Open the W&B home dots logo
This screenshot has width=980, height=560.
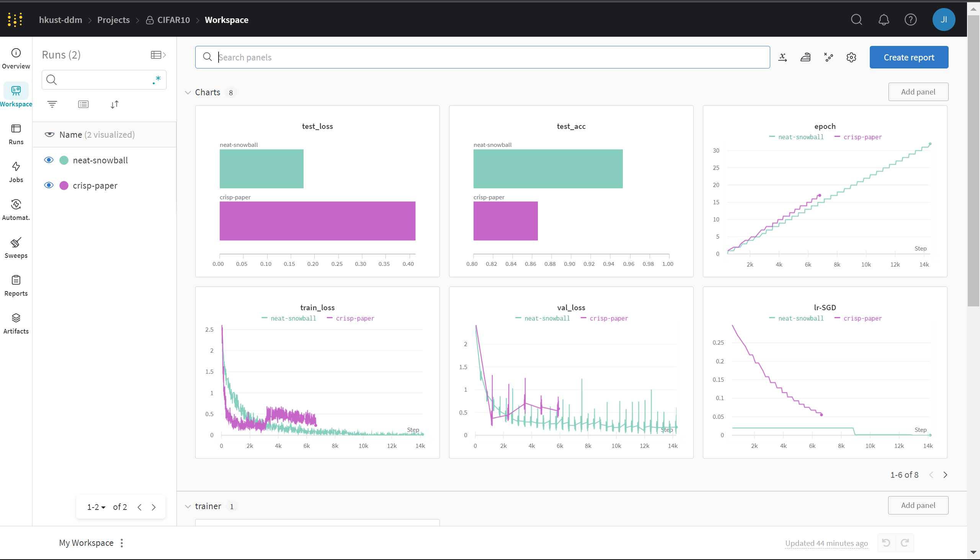pos(15,20)
